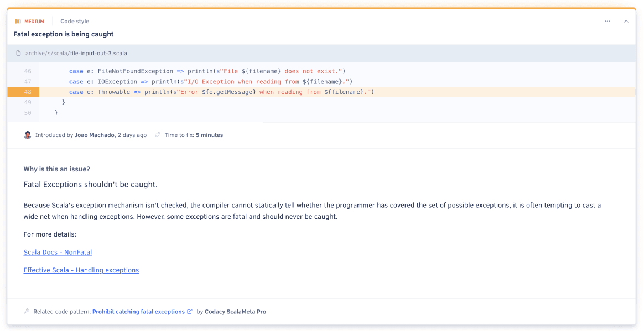Click the file icon beside the path
644x331 pixels.
tap(18, 54)
